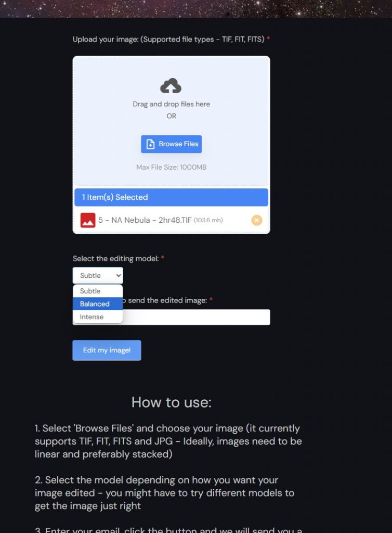Click the How to use: heading

pos(172,402)
